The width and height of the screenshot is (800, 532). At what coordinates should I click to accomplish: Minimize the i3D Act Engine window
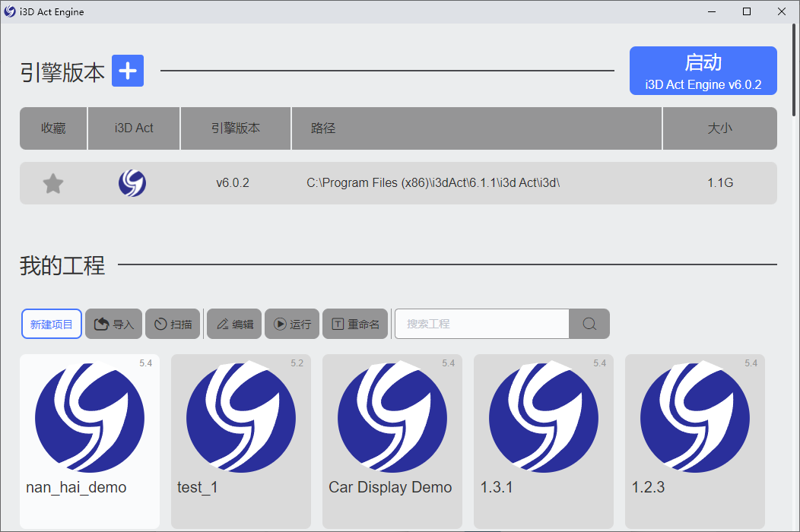coord(712,11)
